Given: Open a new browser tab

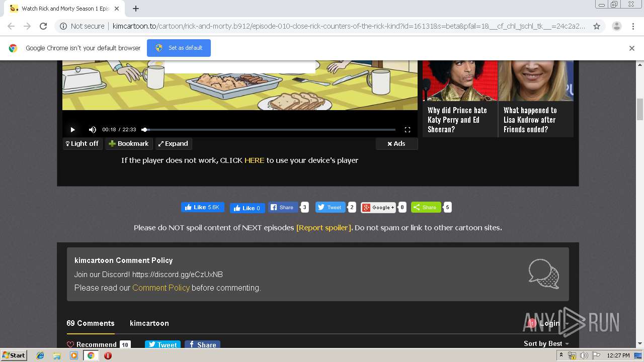Looking at the screenshot, I should tap(136, 9).
